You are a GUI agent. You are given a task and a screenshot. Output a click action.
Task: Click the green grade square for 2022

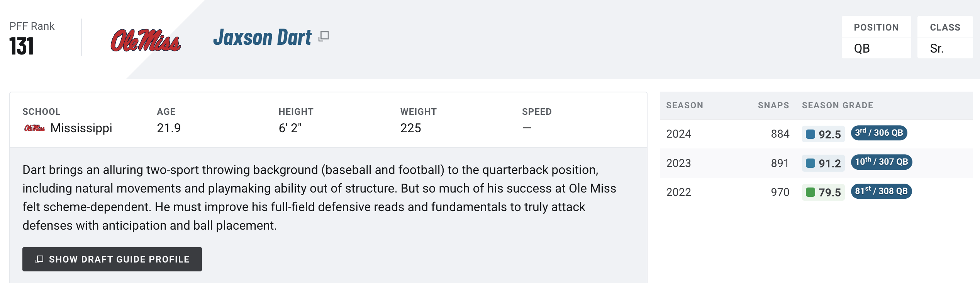click(x=810, y=192)
